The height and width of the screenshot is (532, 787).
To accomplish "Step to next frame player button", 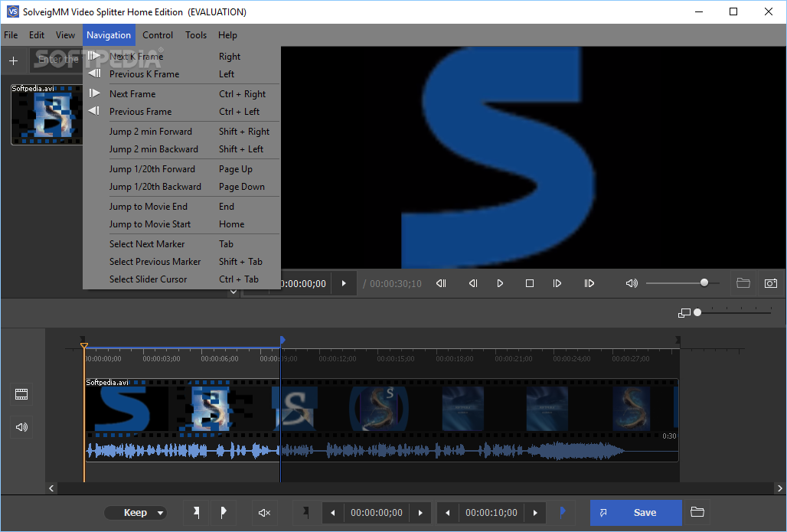I will 557,283.
